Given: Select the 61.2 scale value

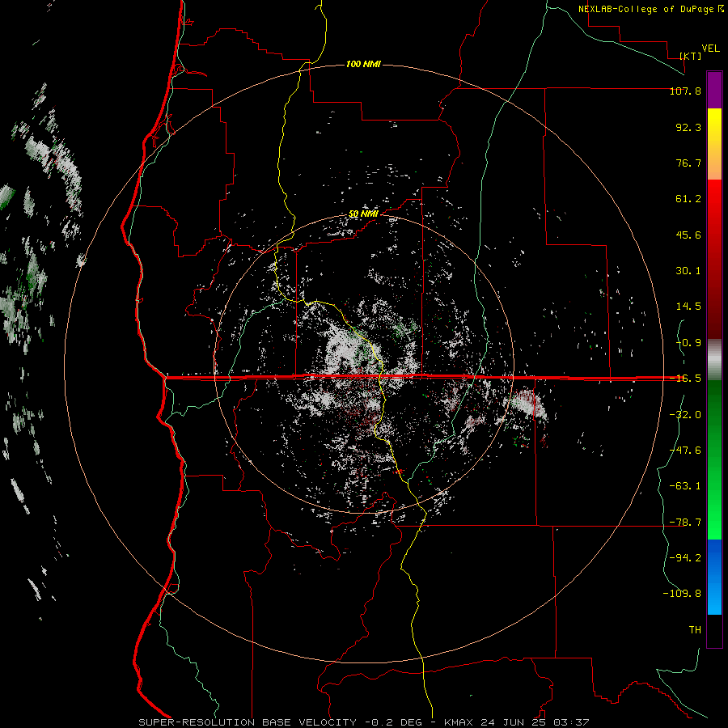Looking at the screenshot, I should (x=688, y=199).
